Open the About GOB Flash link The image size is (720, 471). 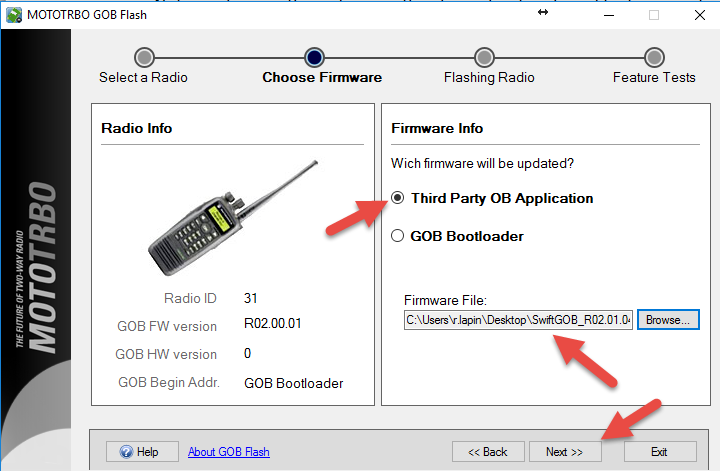pos(229,452)
